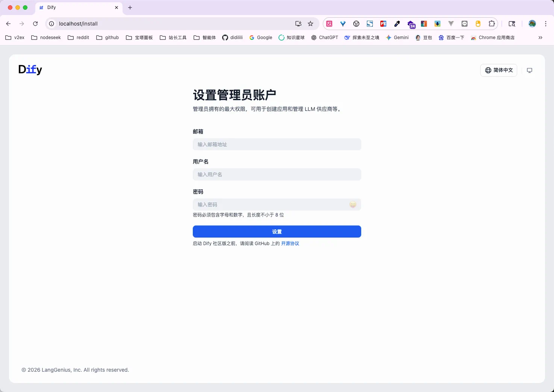The image size is (554, 392).
Task: Open the dark I-letter extension icon
Action: click(424, 24)
